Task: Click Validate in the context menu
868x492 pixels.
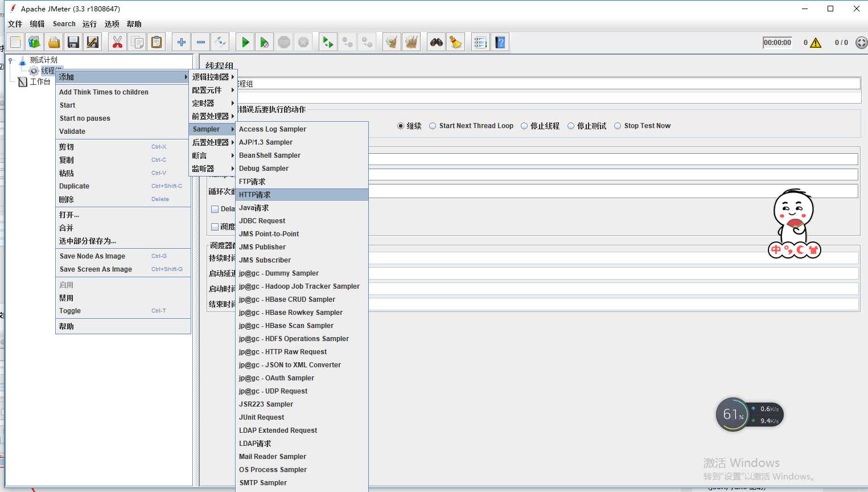Action: [123, 132]
